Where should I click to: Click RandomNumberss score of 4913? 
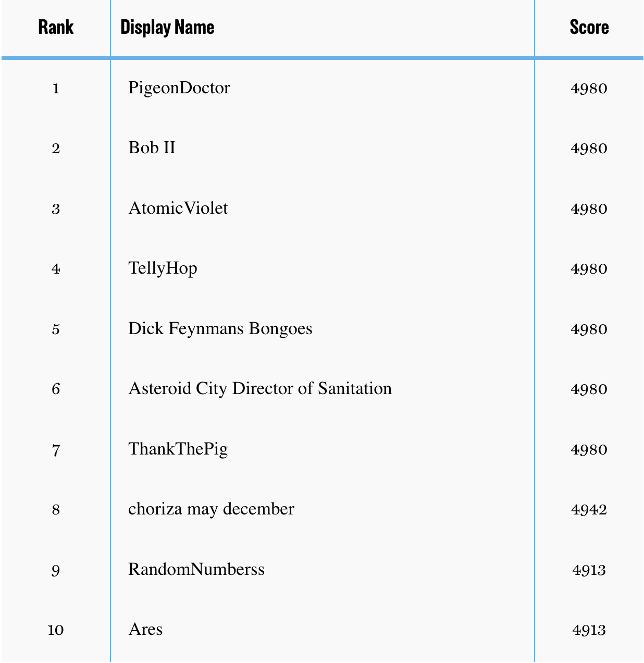589,570
